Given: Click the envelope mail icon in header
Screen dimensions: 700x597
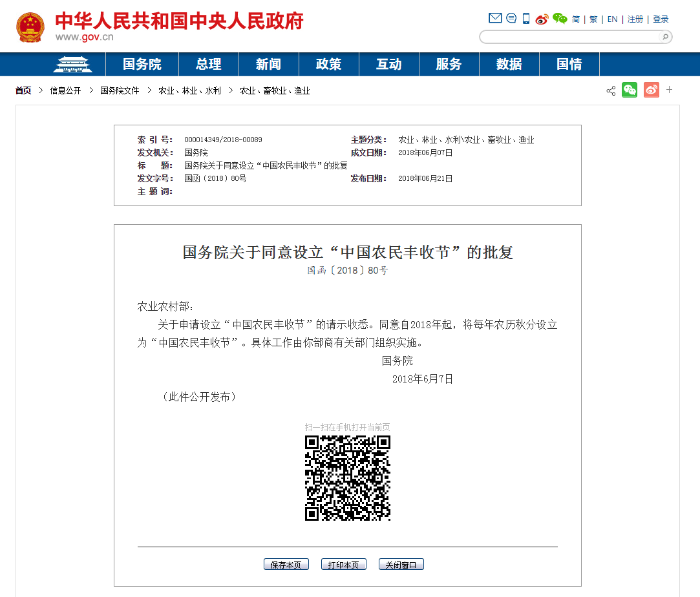Looking at the screenshot, I should click(x=495, y=19).
